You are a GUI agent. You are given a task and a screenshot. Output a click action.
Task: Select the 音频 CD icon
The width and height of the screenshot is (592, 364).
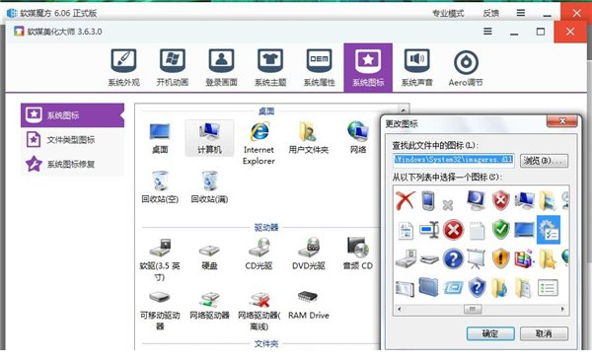358,254
